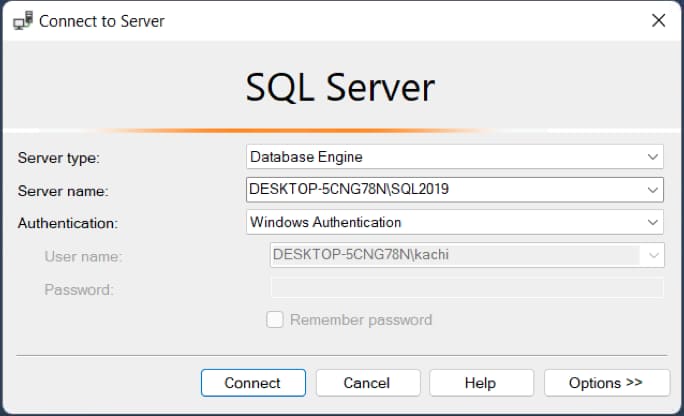Viewport: 684px width, 416px height.
Task: Click the Windows Authentication value text
Action: 325,222
